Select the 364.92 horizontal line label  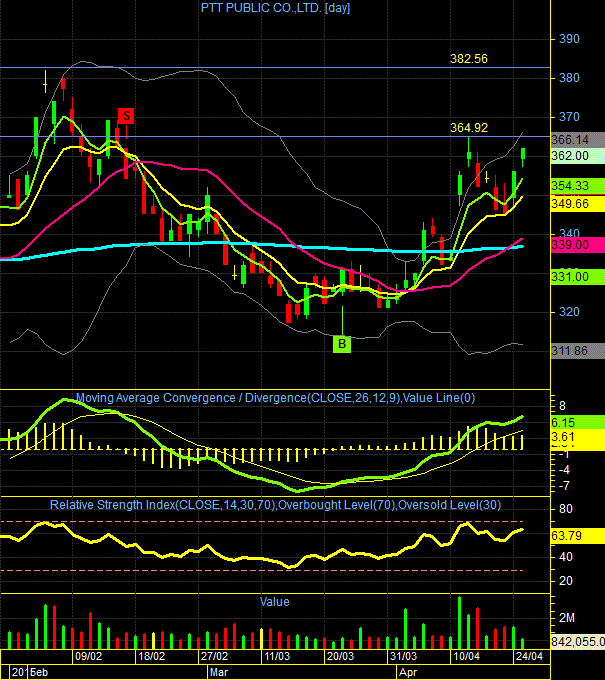(469, 128)
